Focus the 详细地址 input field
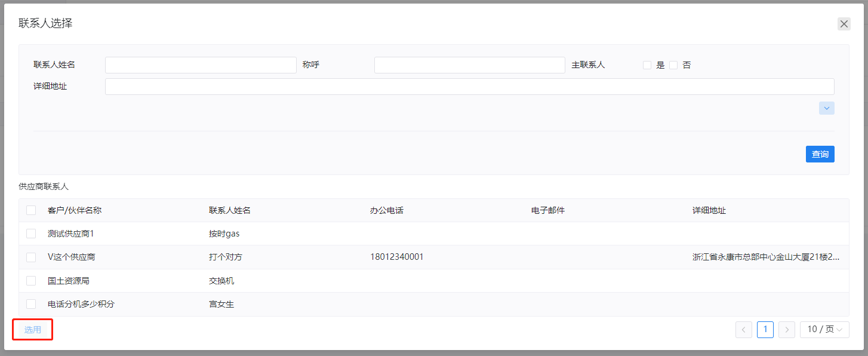Image resolution: width=868 pixels, height=356 pixels. (x=470, y=87)
